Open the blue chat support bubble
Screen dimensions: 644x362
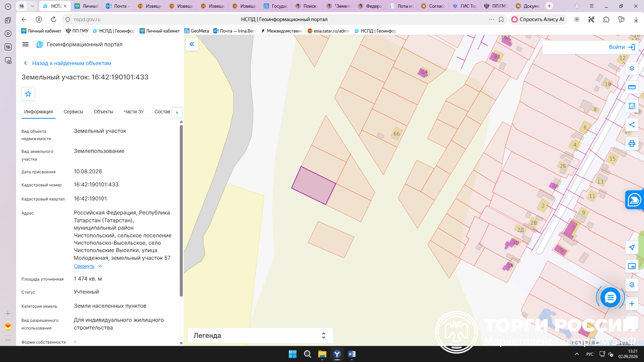click(610, 297)
